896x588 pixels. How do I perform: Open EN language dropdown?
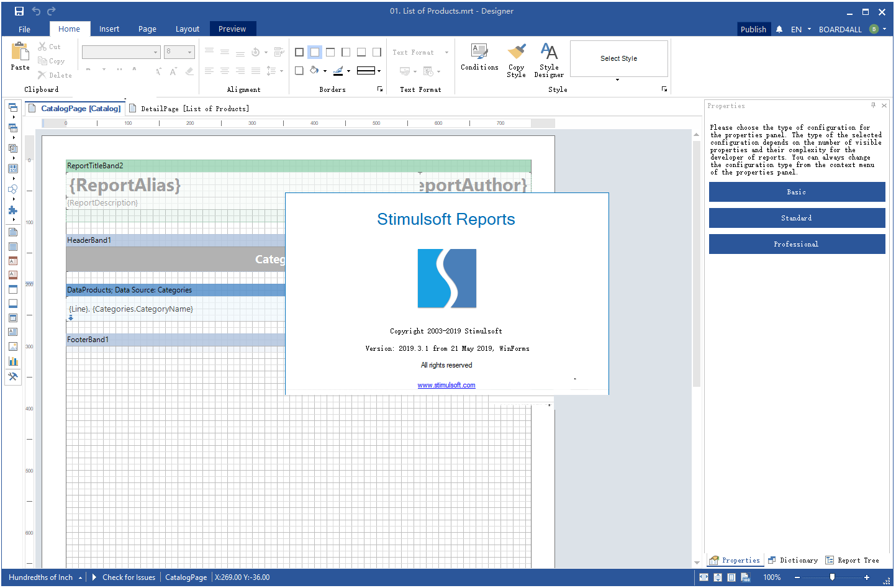[x=801, y=29]
